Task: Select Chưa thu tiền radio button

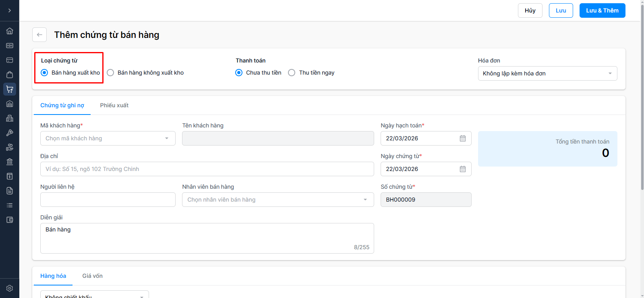Action: point(239,73)
